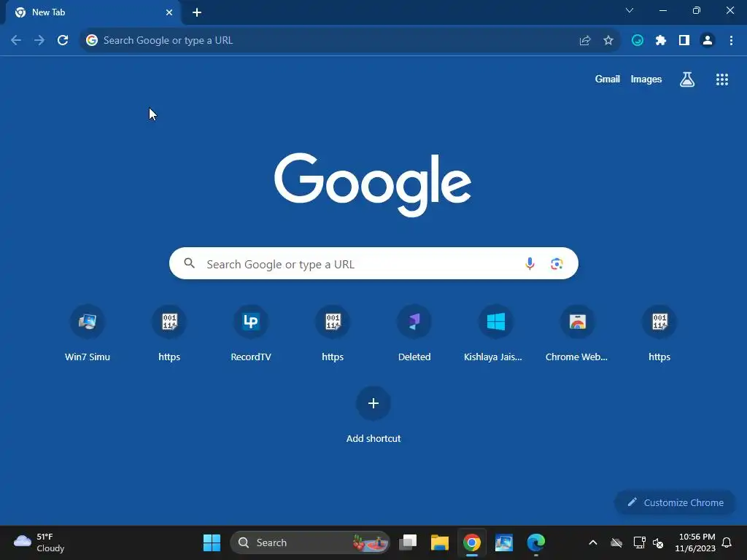Click the taskbar Search box
This screenshot has width=747, height=560.
(309, 542)
